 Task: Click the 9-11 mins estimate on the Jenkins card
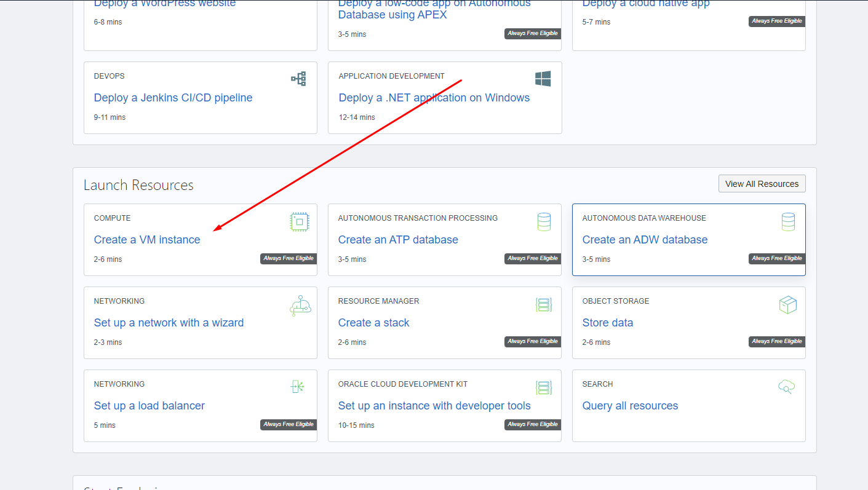(x=109, y=117)
